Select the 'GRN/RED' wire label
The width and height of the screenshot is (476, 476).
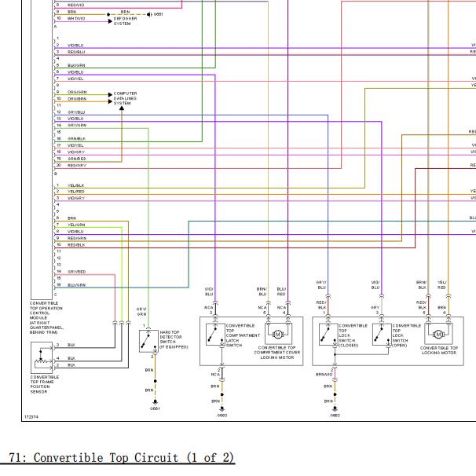(77, 159)
